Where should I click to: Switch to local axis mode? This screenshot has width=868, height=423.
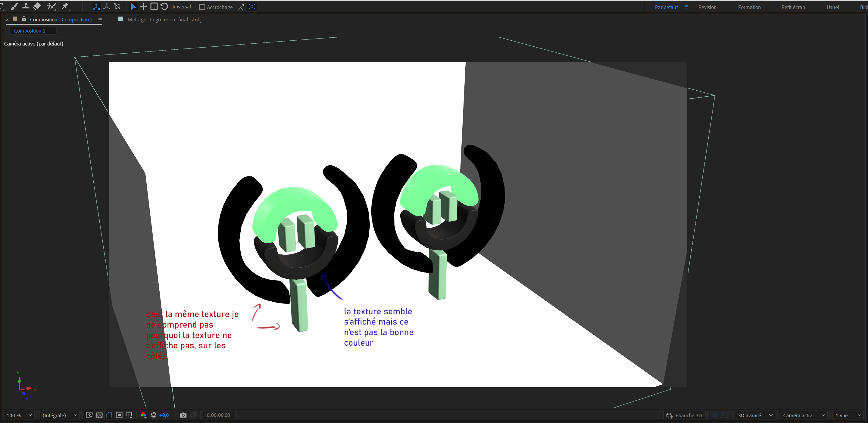96,6
